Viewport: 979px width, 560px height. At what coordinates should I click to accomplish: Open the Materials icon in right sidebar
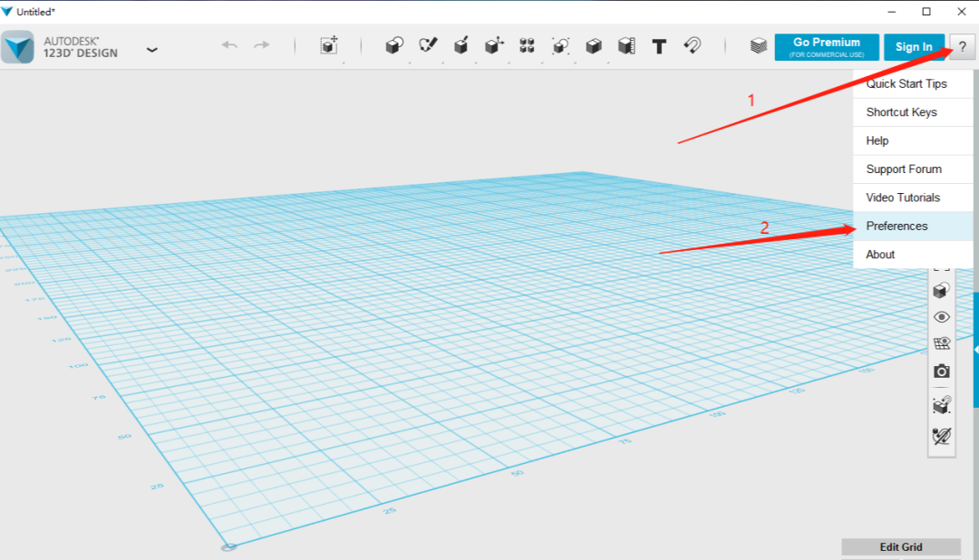click(941, 290)
